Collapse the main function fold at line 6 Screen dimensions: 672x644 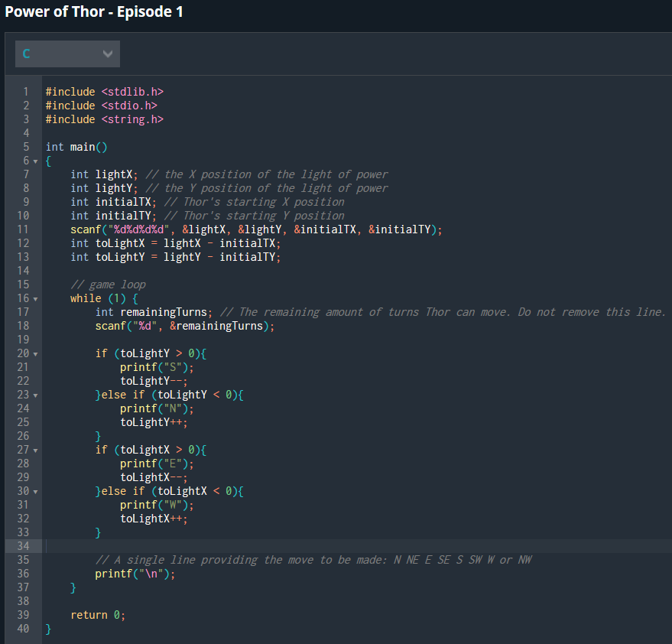pos(34,160)
